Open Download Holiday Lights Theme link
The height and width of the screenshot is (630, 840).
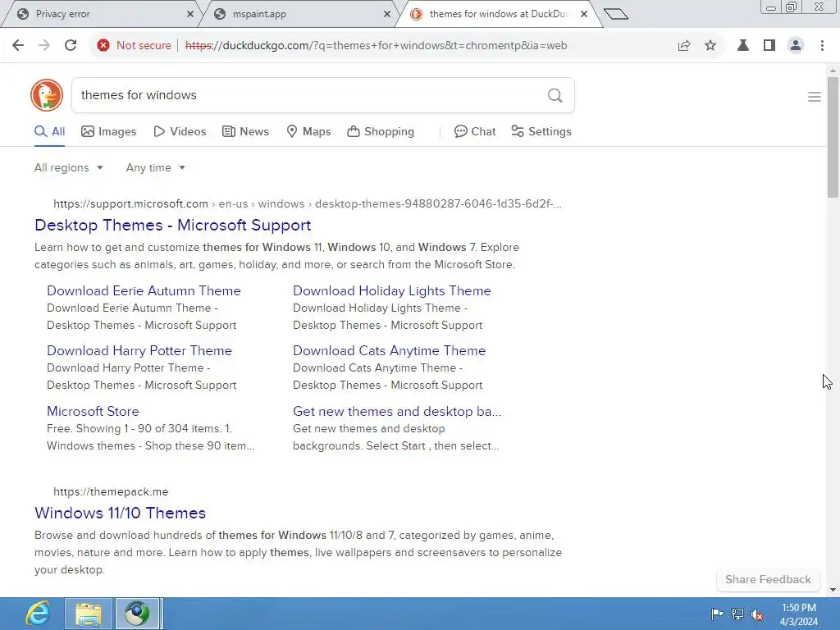pos(391,291)
